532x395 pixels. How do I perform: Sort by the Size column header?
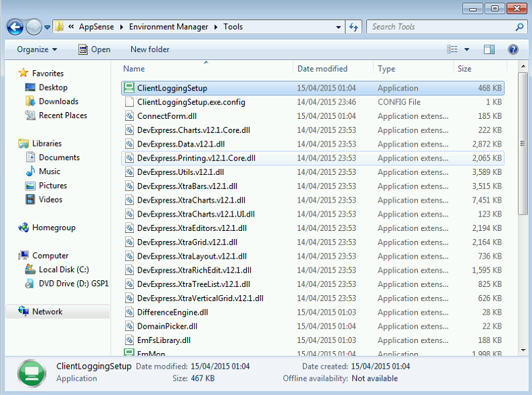coord(480,69)
